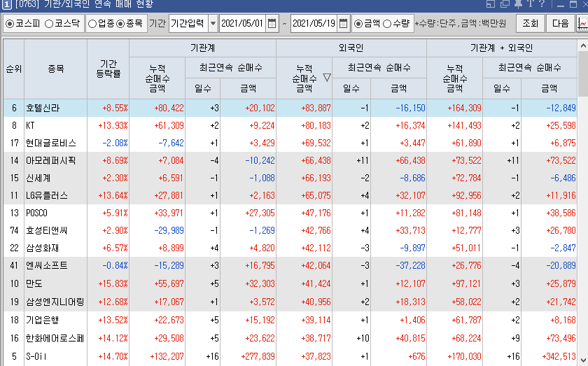Image resolution: width=588 pixels, height=366 pixels.
Task: Click the window layout icon left of duplicate icon
Action: (x=491, y=3)
